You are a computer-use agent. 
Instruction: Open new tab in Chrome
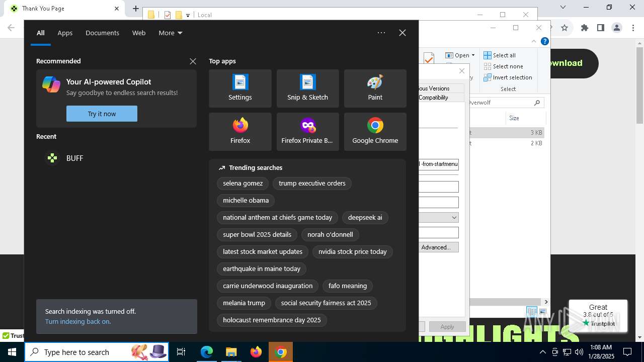tap(136, 9)
